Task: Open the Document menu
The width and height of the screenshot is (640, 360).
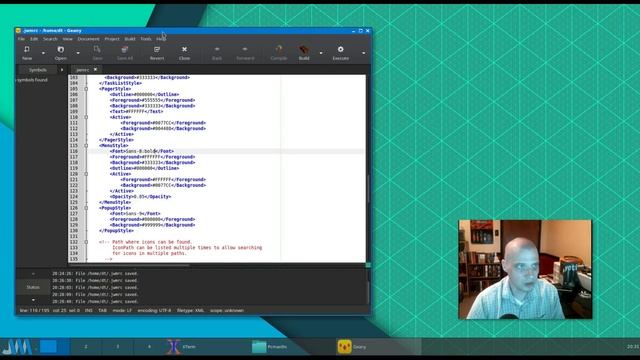Action: [88, 39]
